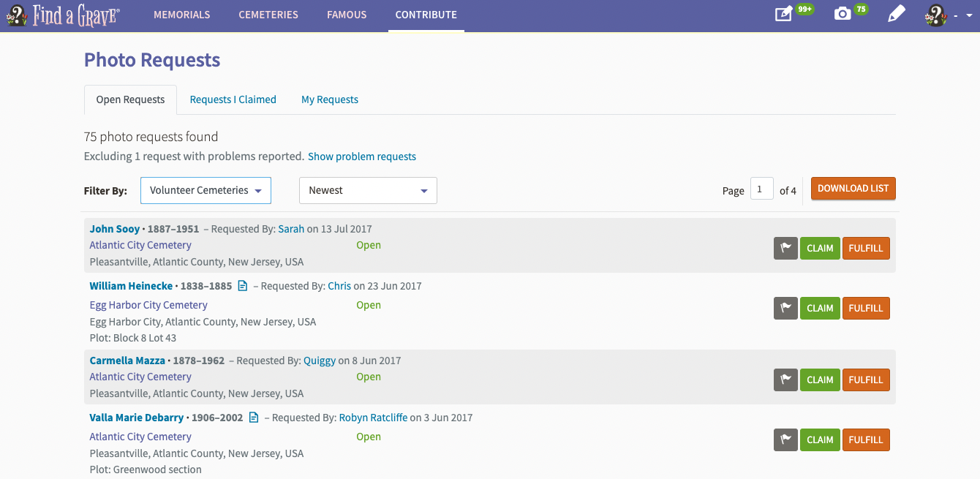Image resolution: width=980 pixels, height=479 pixels.
Task: Select the Open Requests tab
Action: (x=130, y=99)
